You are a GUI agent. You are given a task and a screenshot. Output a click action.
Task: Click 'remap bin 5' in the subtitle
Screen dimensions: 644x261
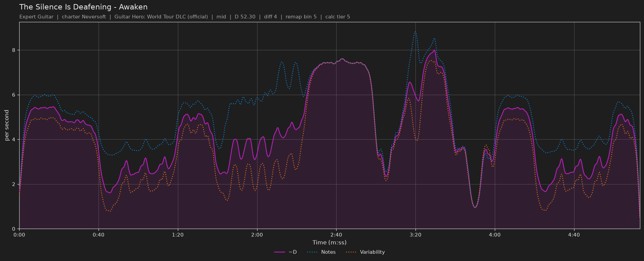(301, 17)
